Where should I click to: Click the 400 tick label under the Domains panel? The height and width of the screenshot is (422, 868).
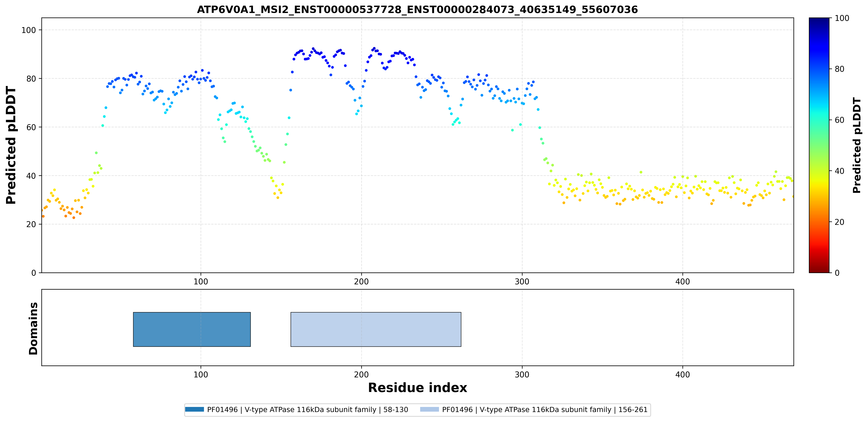pyautogui.click(x=683, y=374)
